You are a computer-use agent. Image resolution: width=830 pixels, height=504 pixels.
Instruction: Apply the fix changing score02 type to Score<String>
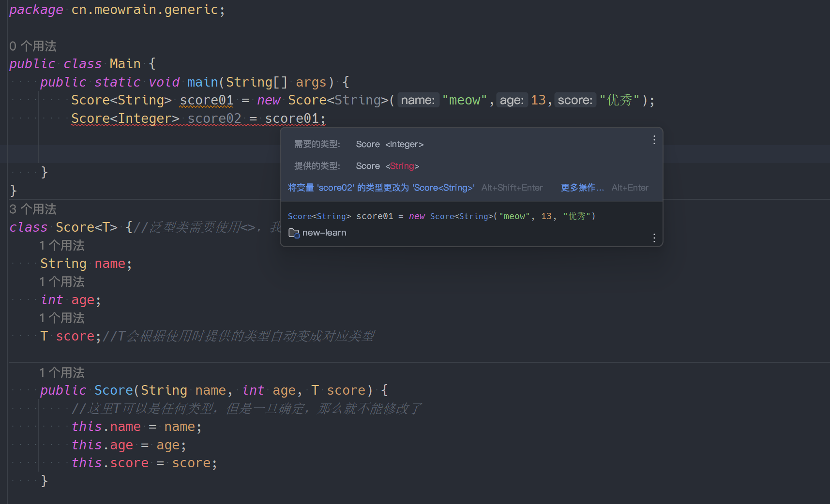coord(381,188)
